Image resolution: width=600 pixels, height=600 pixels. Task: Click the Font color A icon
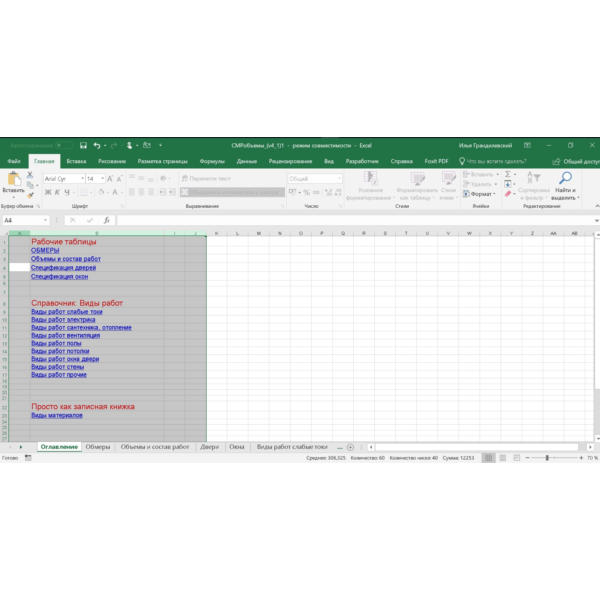click(x=115, y=192)
